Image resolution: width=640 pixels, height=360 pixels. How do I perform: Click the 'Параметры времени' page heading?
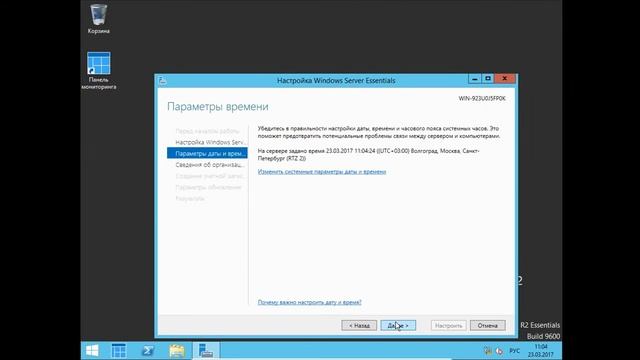tap(218, 107)
